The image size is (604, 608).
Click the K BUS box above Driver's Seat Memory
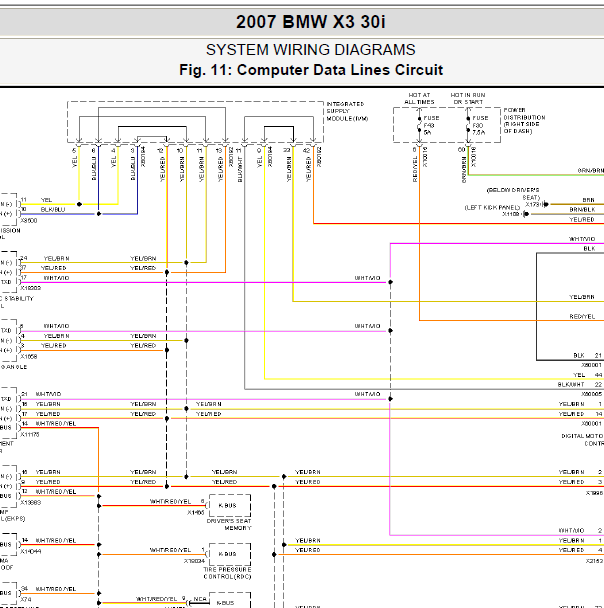pyautogui.click(x=230, y=505)
